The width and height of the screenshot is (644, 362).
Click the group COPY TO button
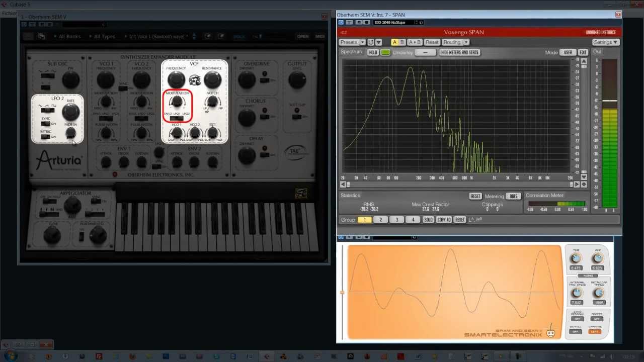444,220
